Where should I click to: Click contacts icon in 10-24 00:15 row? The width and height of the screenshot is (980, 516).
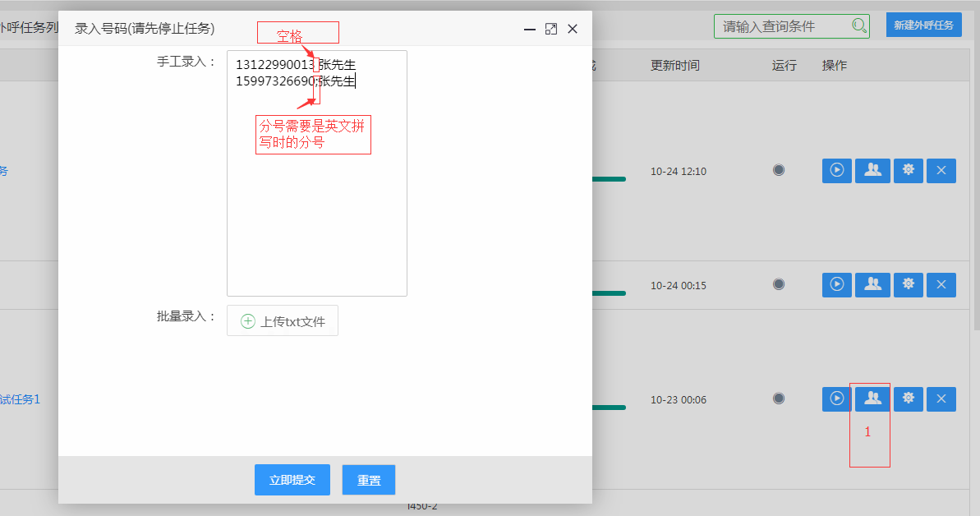(x=872, y=284)
